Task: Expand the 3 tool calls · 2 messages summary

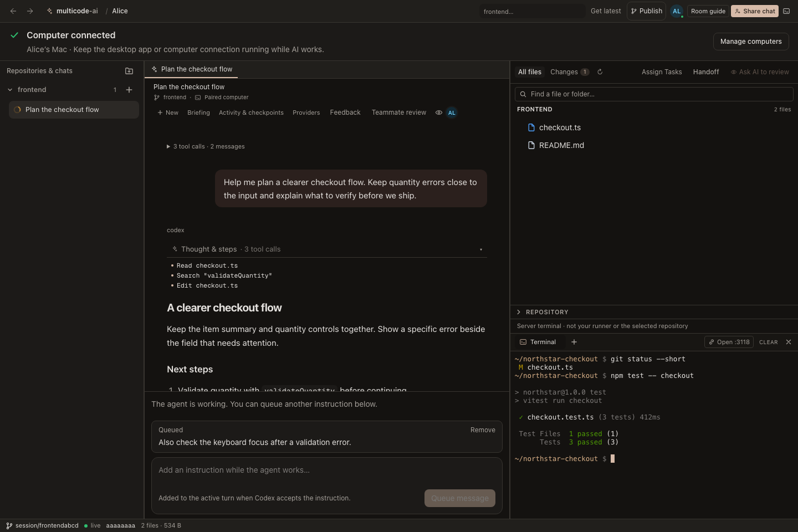Action: (x=206, y=146)
